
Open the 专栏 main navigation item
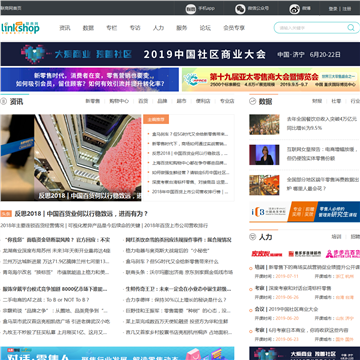pos(112,28)
